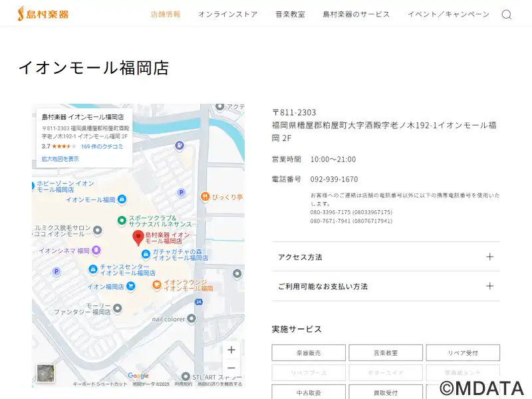The width and height of the screenshot is (532, 399).
Task: Click the 音楽教室 service button
Action: (x=386, y=353)
